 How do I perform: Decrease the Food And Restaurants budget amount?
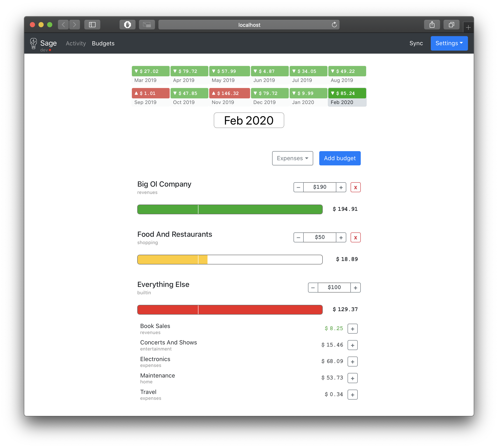click(x=298, y=238)
